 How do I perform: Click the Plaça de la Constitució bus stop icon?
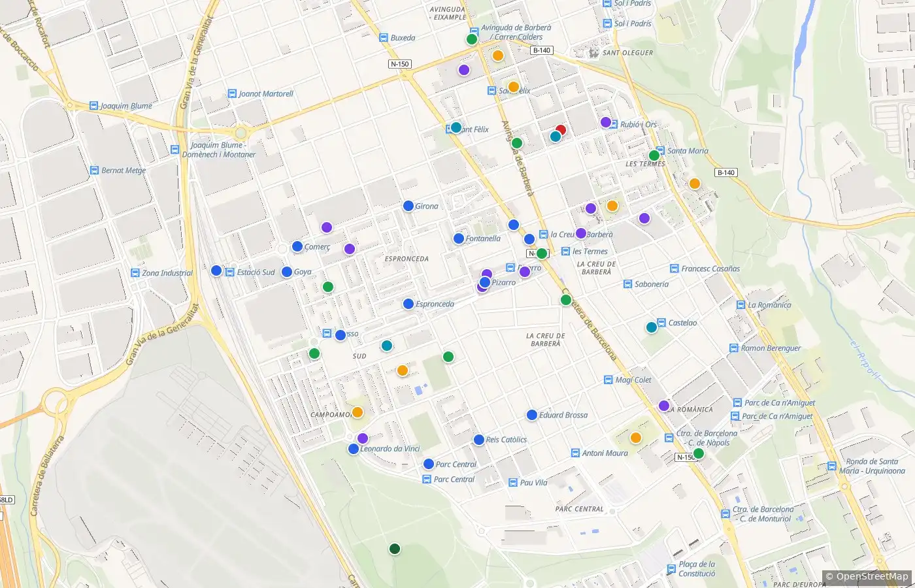(671, 569)
